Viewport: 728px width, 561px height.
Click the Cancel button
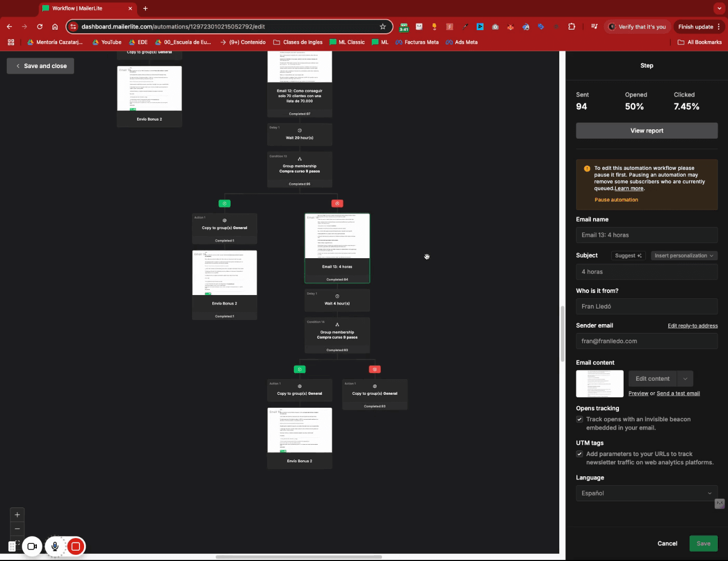pos(667,544)
